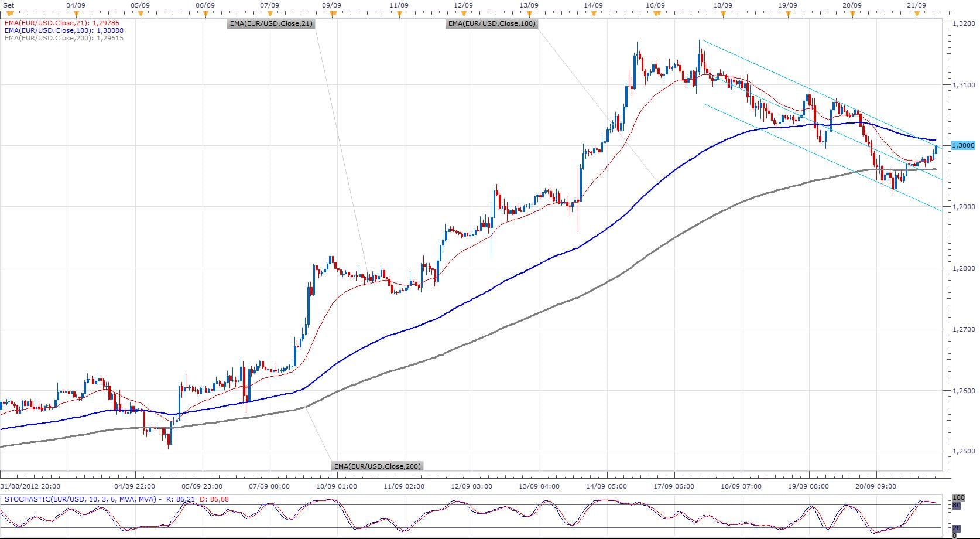This screenshot has width=980, height=539.
Task: Click the EMA(EUR/USD.Close,21) callout label
Action: 271,24
